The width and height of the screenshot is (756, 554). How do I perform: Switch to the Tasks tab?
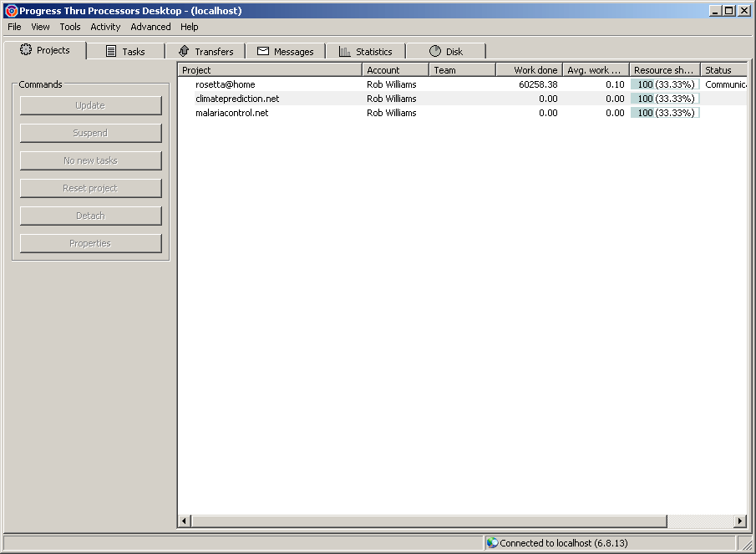click(x=126, y=51)
